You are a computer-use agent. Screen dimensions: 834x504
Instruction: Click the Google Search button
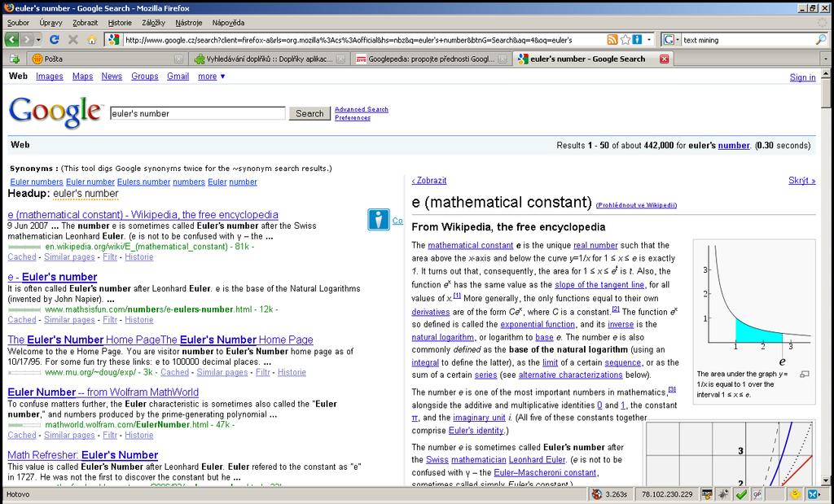(309, 113)
